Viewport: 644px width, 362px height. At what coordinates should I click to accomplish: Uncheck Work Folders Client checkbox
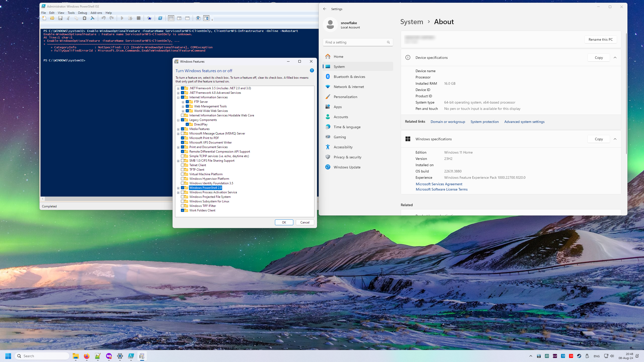click(x=183, y=210)
